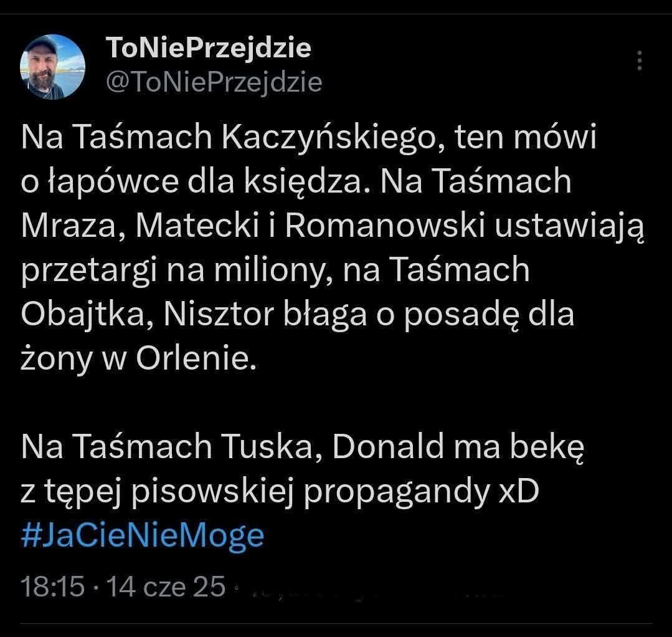Click the @ToNiePrzejdzie handle
Screen dimensions: 672x637
point(214,82)
